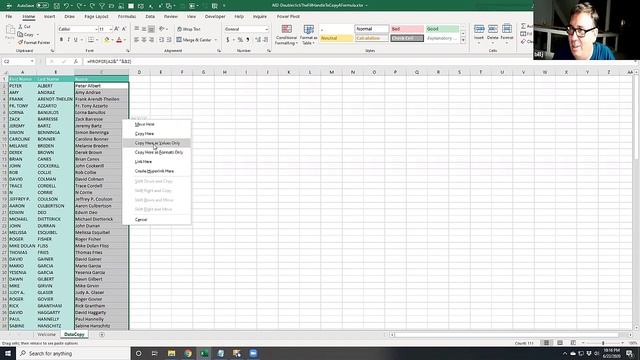The width and height of the screenshot is (640, 360).
Task: Click Increase Font Size icon
Action: (x=117, y=29)
